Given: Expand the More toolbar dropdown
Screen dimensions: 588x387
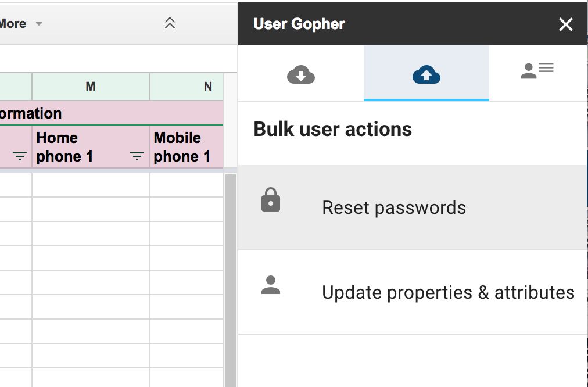Looking at the screenshot, I should click(x=38, y=24).
